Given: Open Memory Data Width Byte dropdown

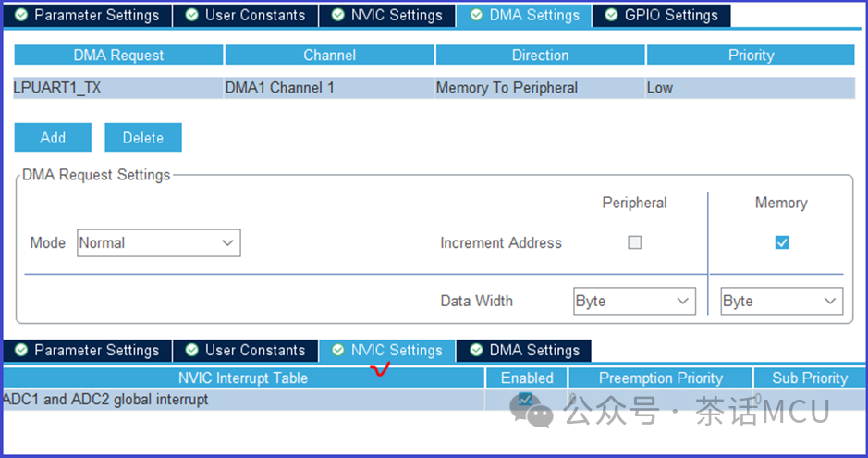Looking at the screenshot, I should click(782, 301).
